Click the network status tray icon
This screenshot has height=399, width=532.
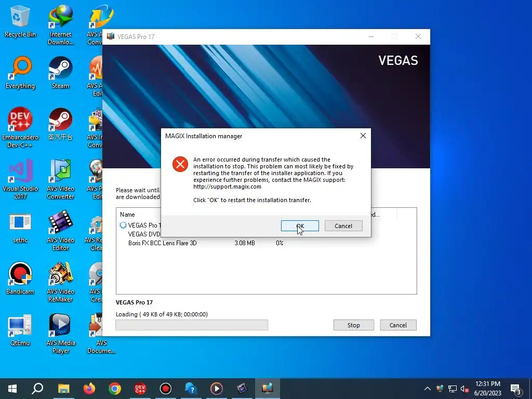[x=453, y=389]
